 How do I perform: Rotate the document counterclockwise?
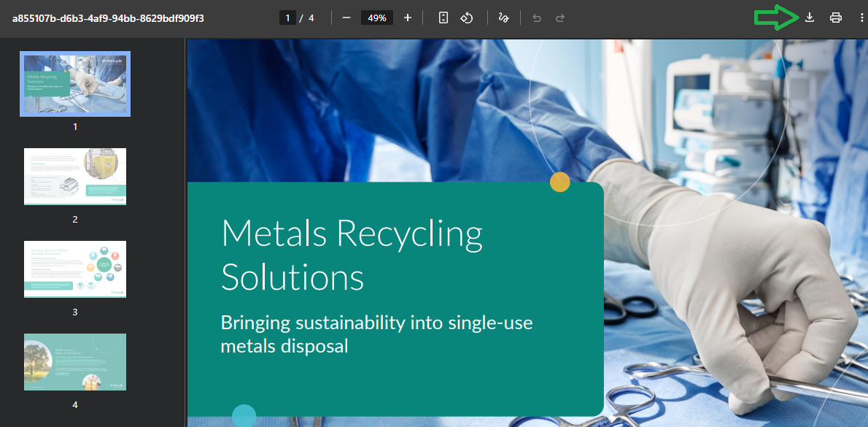[468, 18]
